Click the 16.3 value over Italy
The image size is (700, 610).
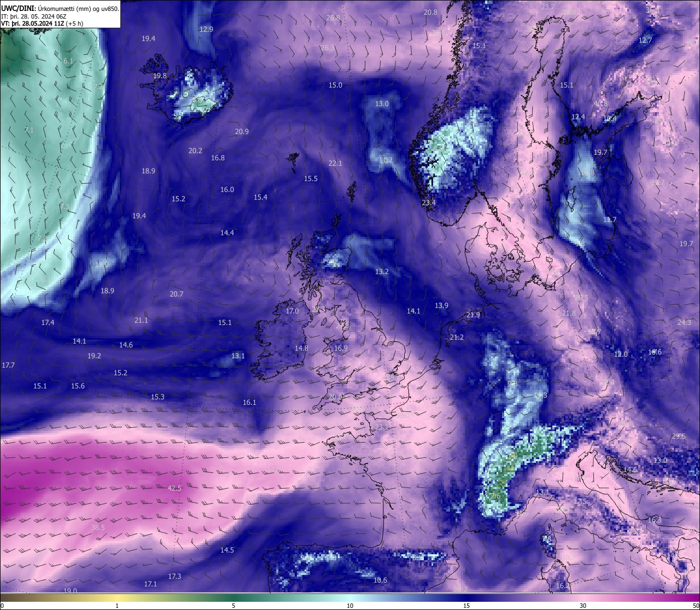(655, 520)
